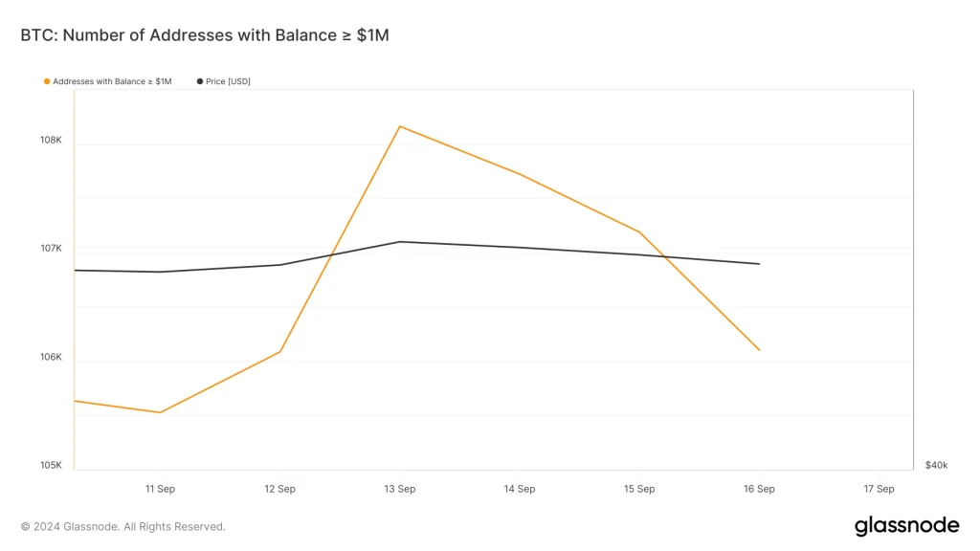
Task: Click the $40k right axis label
Action: point(936,466)
